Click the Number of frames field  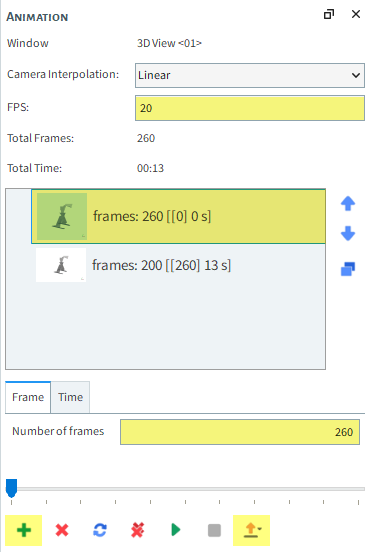pyautogui.click(x=240, y=432)
